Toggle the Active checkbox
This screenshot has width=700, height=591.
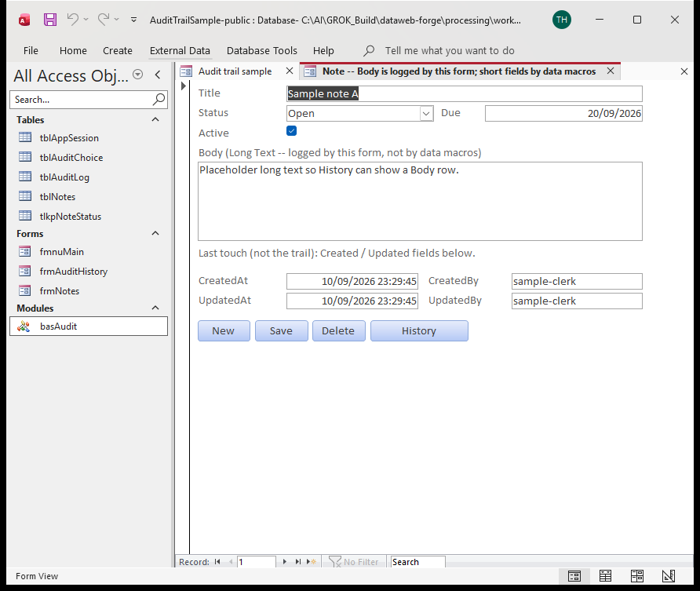291,131
